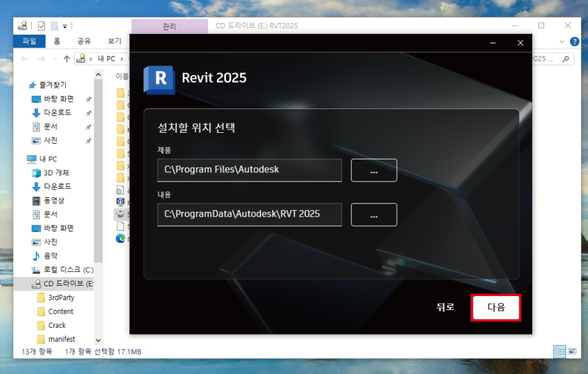Click the 다음 button in the installer
This screenshot has height=374, width=588.
pyautogui.click(x=495, y=307)
